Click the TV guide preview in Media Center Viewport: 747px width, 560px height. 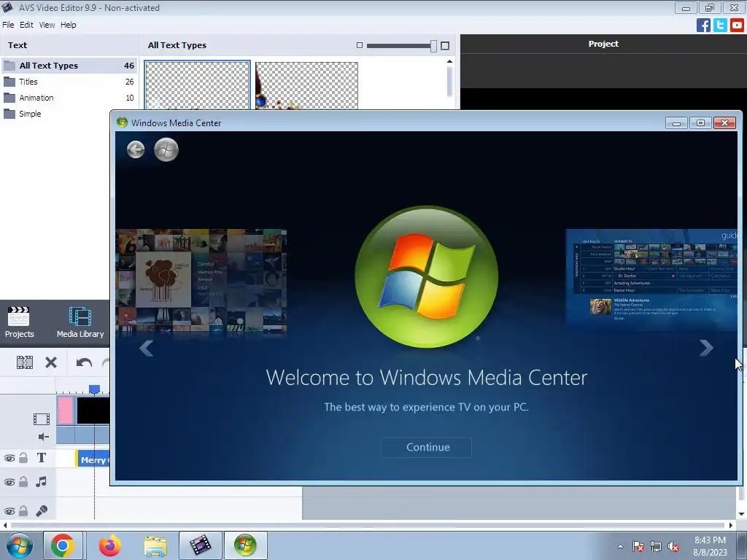coord(651,279)
